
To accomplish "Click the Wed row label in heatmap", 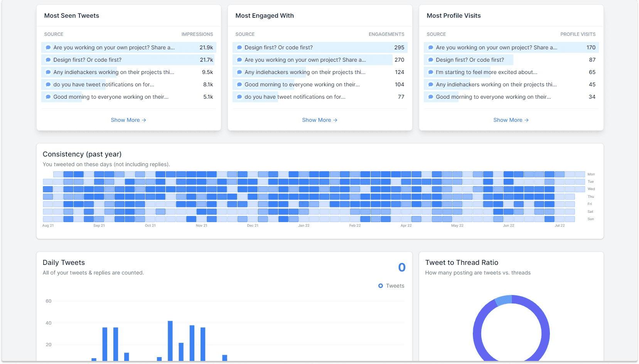I will click(x=591, y=189).
